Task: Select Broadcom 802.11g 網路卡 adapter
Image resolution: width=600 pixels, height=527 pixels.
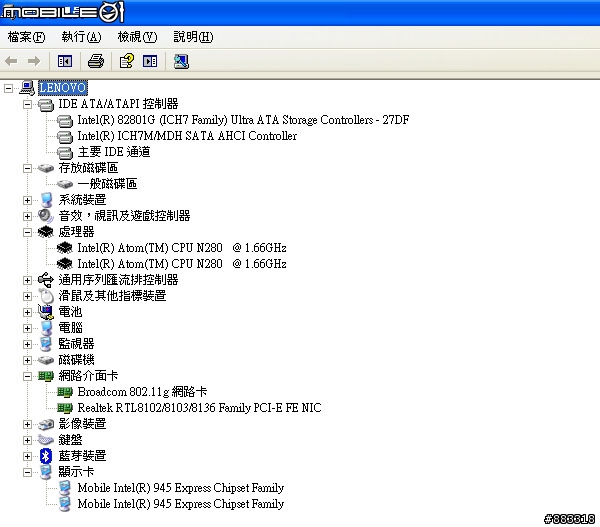Action: pos(142,392)
